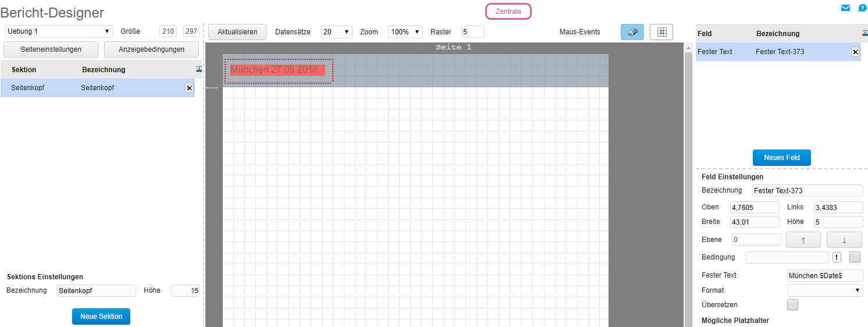Click the Größe width field showing 210
868x327 pixels.
pos(169,31)
